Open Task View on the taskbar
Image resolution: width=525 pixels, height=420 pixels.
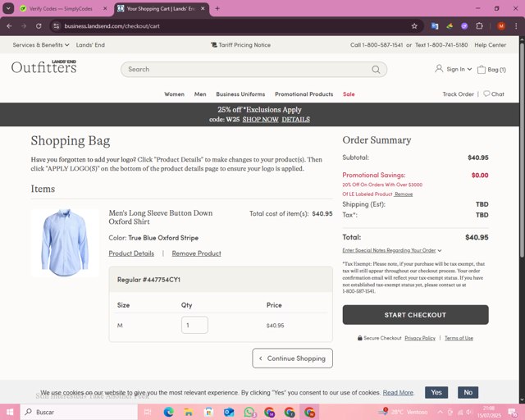148,412
